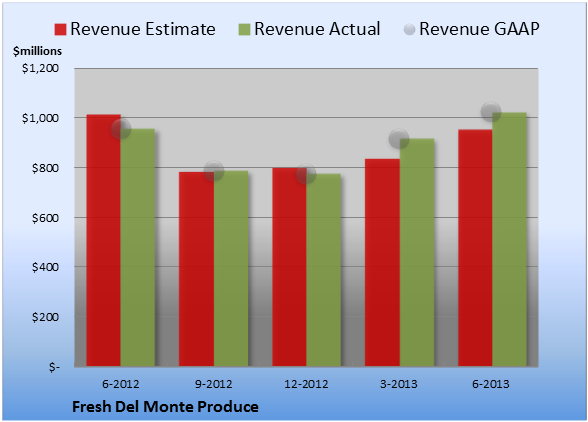Select the green actual bar for 9-2012

(231, 269)
